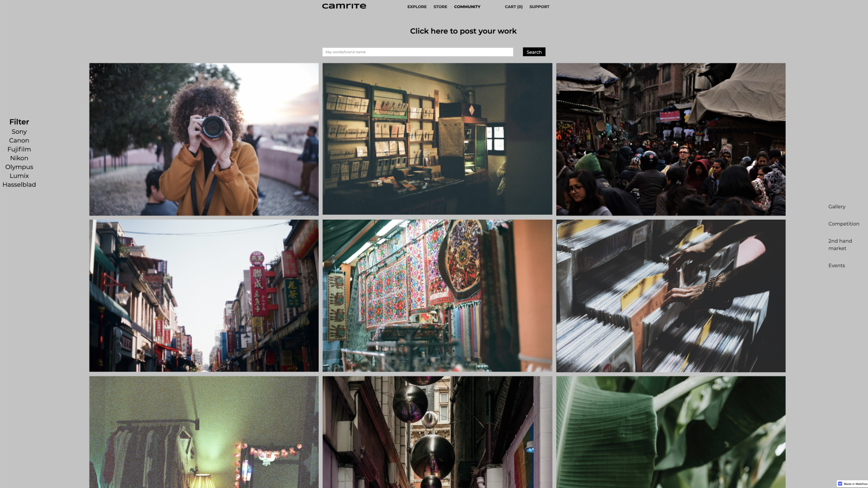The height and width of the screenshot is (488, 868).
Task: Select the Olympus filter
Action: (19, 167)
